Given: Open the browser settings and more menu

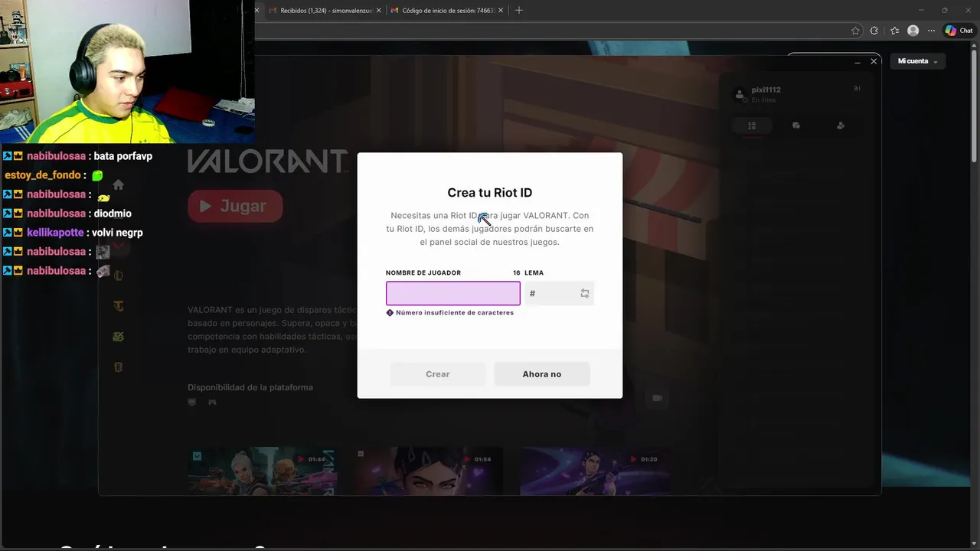Looking at the screenshot, I should pyautogui.click(x=931, y=31).
